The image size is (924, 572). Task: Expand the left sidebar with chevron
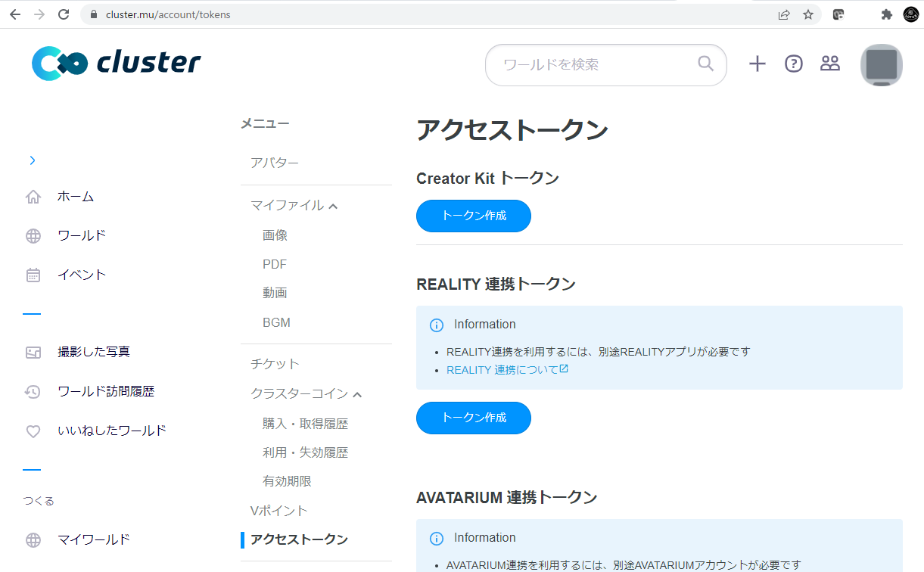(32, 160)
